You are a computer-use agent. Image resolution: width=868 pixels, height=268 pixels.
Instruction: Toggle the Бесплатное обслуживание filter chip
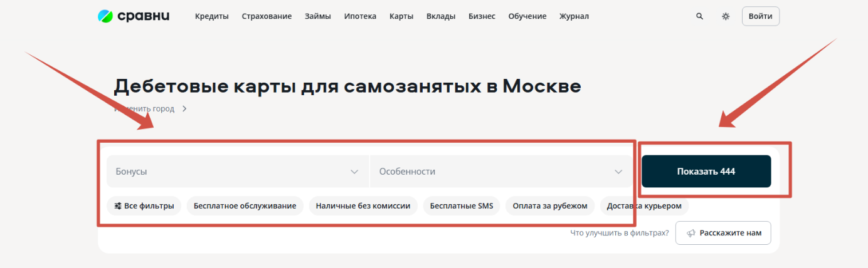245,205
